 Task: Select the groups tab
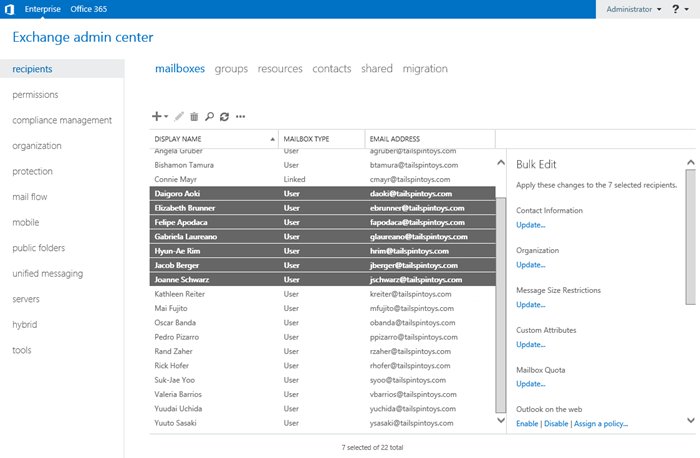point(231,69)
